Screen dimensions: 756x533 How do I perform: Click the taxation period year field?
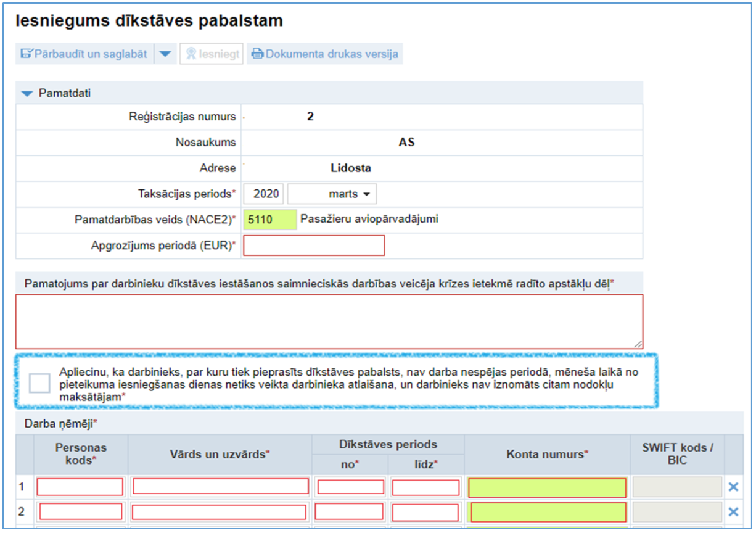pyautogui.click(x=266, y=194)
